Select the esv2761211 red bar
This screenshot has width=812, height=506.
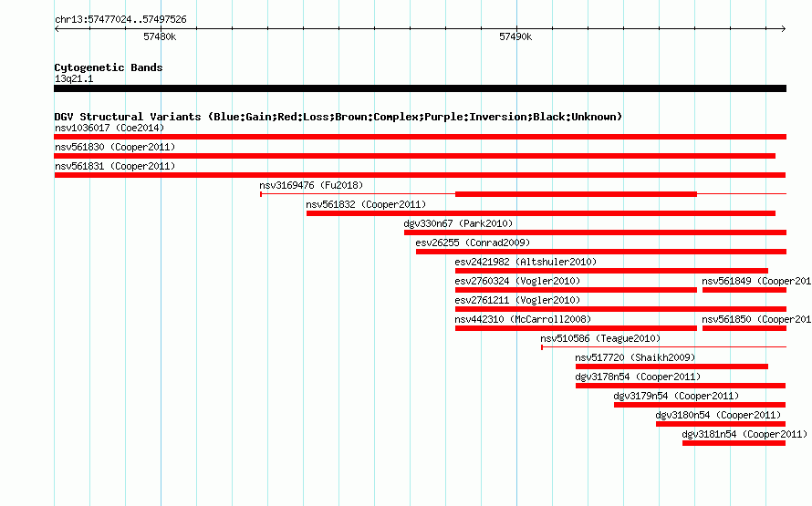click(x=621, y=309)
